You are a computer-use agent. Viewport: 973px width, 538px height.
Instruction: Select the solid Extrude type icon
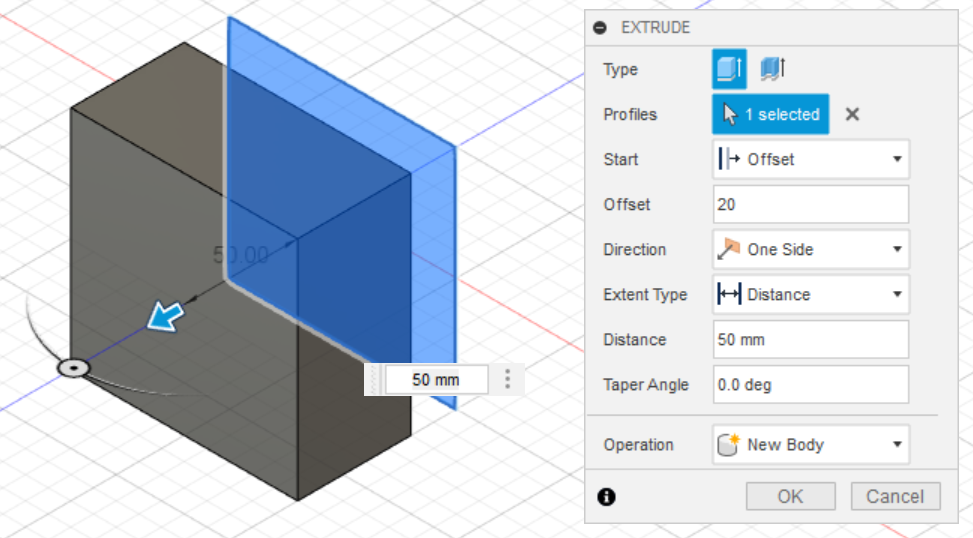[x=729, y=69]
